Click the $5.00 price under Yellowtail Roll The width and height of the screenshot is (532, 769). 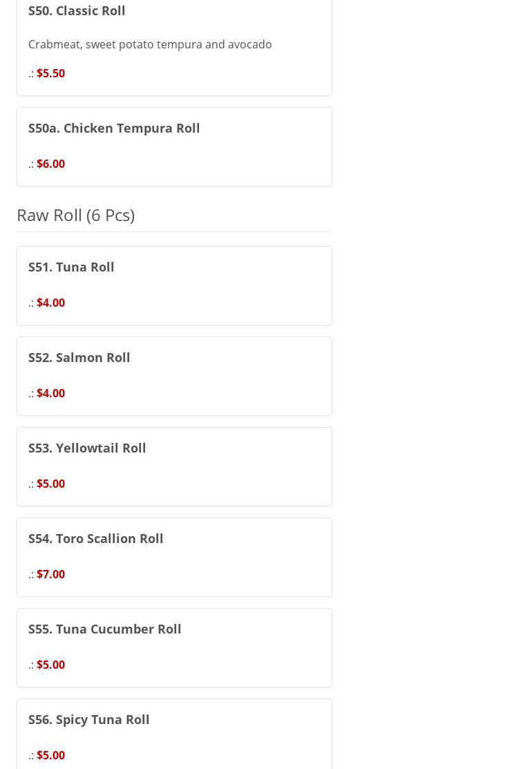pyautogui.click(x=50, y=484)
